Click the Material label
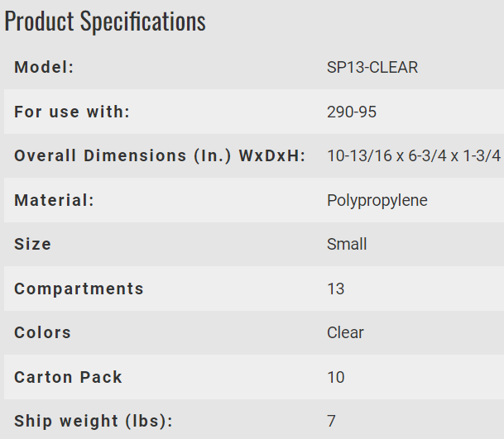 (55, 200)
